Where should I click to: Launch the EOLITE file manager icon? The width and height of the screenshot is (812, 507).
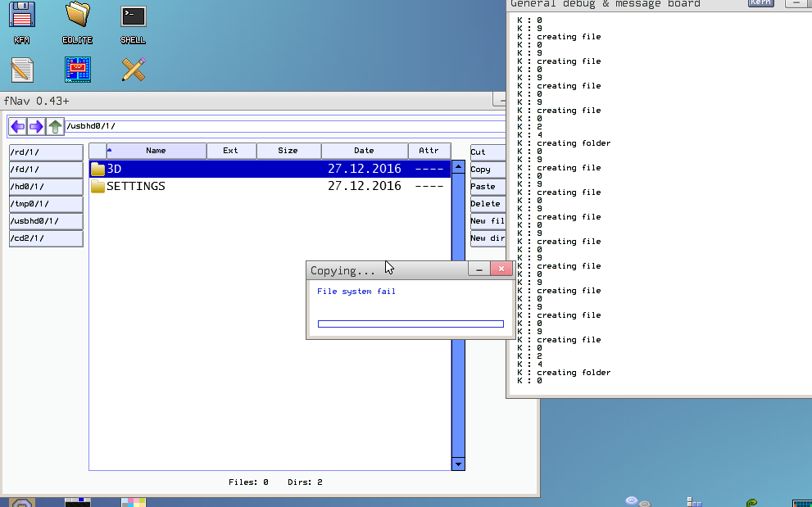point(78,16)
